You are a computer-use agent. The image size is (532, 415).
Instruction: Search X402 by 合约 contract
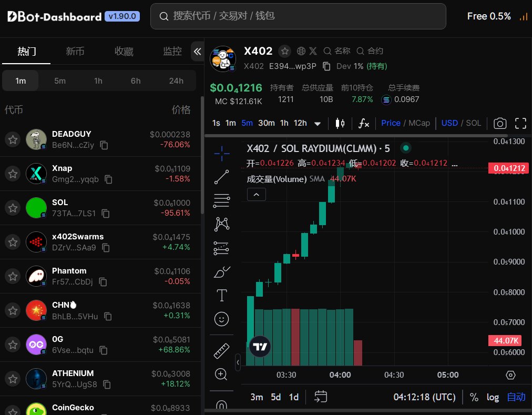370,51
